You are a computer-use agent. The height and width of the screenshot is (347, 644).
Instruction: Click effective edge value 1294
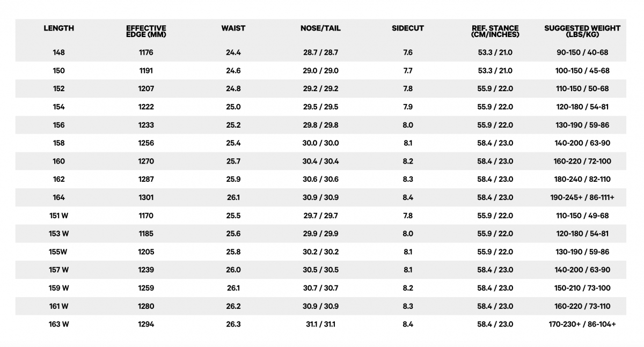[x=146, y=324]
